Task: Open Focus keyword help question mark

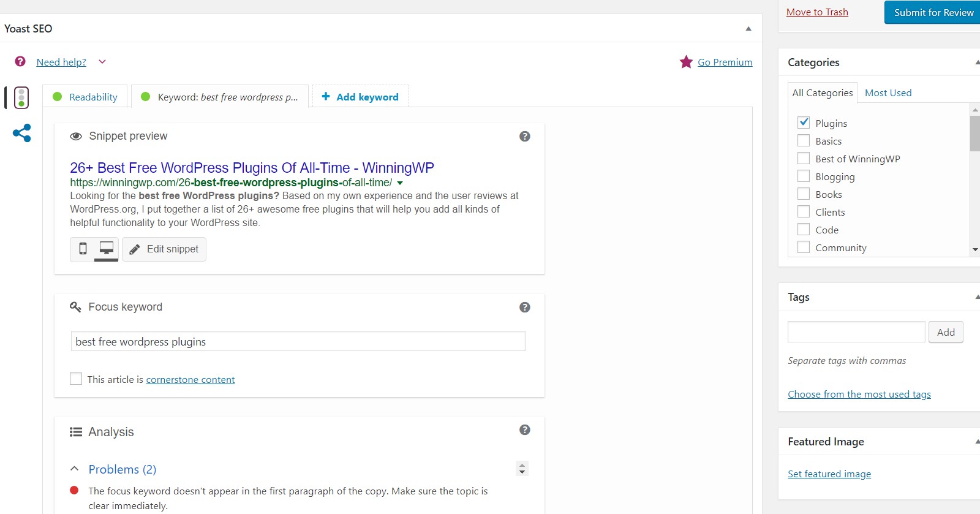Action: [525, 307]
